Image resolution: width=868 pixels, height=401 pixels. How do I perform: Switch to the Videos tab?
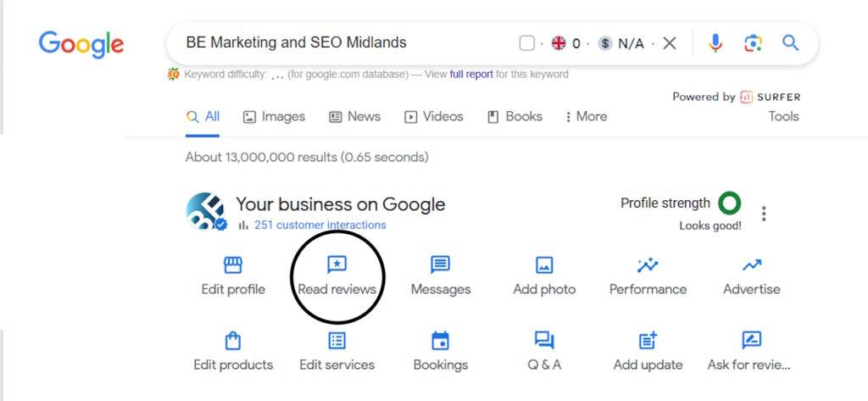coord(433,117)
